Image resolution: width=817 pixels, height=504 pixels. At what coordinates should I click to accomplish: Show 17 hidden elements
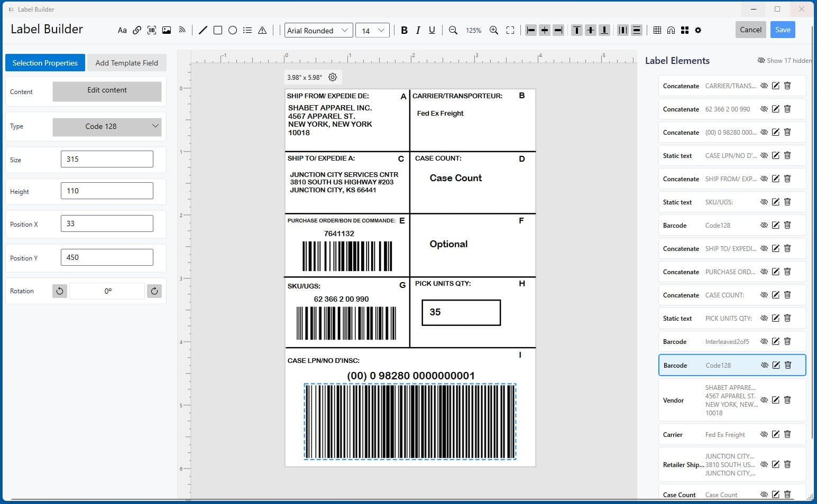click(784, 61)
